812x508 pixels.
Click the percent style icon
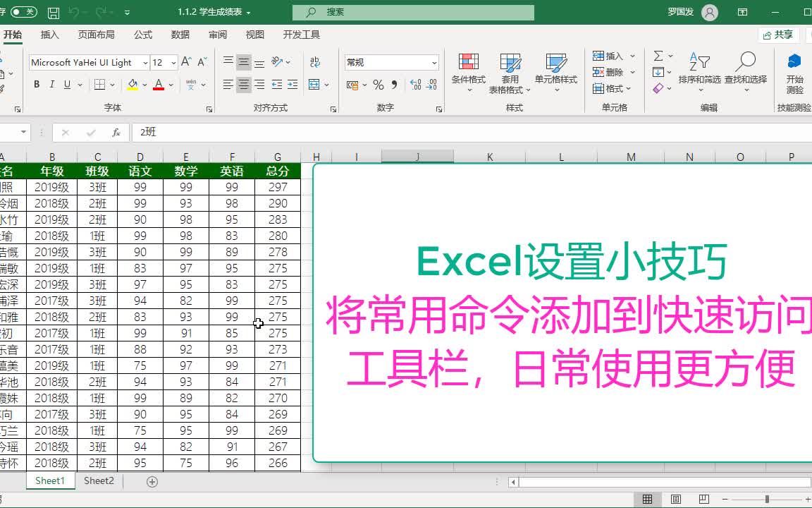point(378,84)
